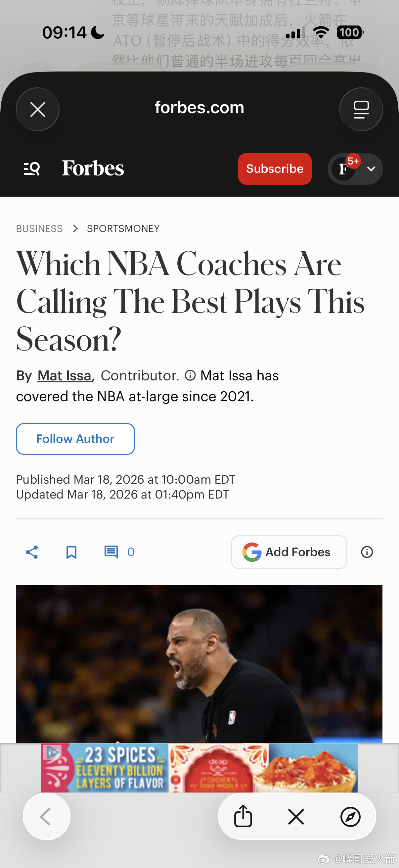Click the Add Forbes Google button
The height and width of the screenshot is (868, 399).
pos(289,552)
